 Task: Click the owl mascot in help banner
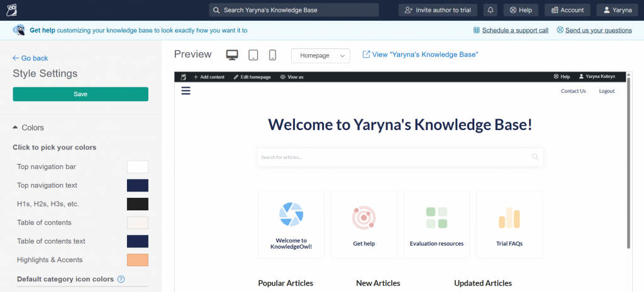19,30
